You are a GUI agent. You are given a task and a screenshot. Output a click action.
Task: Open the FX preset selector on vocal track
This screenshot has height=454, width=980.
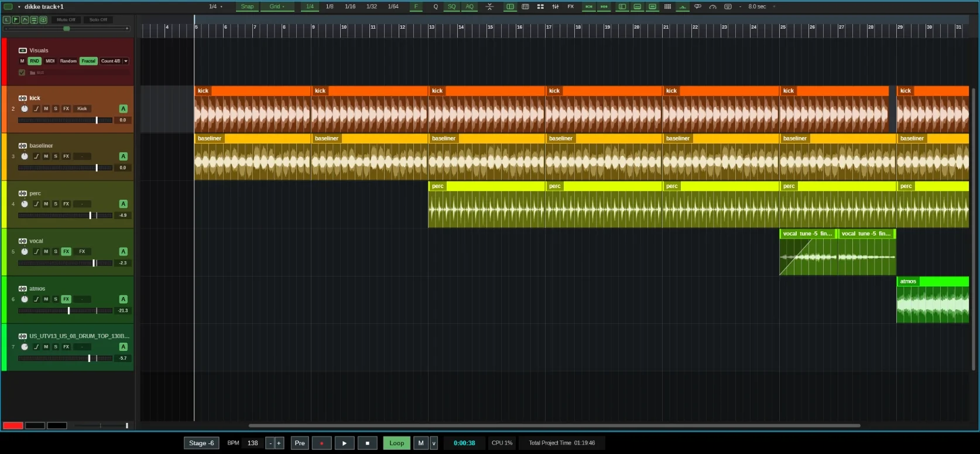(82, 252)
